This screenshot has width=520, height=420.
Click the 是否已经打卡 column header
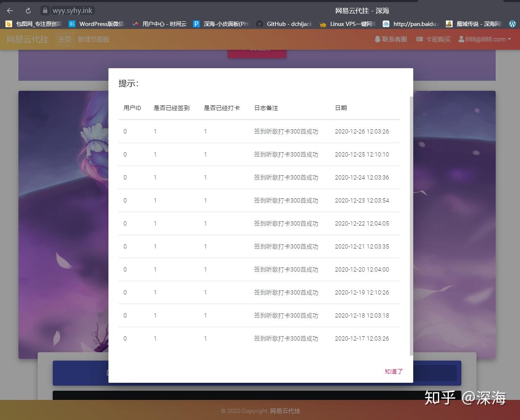[222, 108]
